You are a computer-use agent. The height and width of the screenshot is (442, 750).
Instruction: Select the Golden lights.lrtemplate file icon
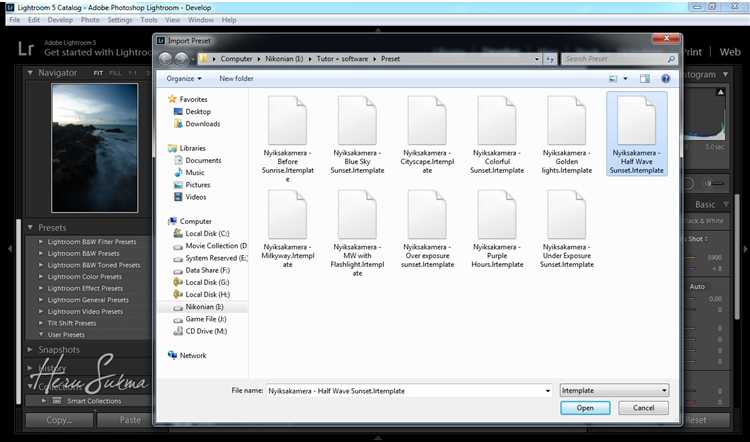coord(567,121)
